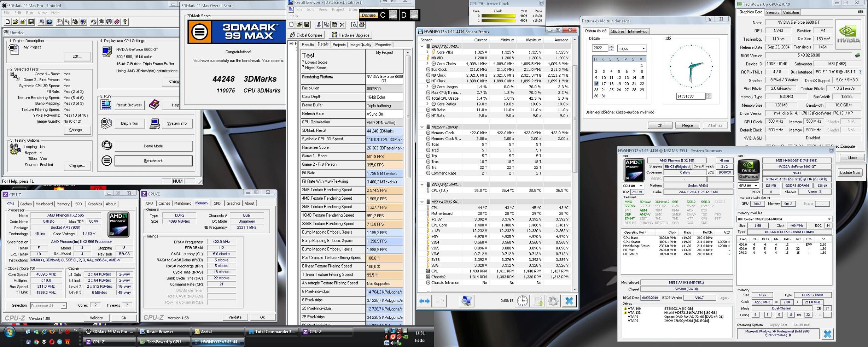Click the blue X icon in HWiNFO System Summary
Image resolution: width=868 pixels, height=347 pixels.
point(827,334)
